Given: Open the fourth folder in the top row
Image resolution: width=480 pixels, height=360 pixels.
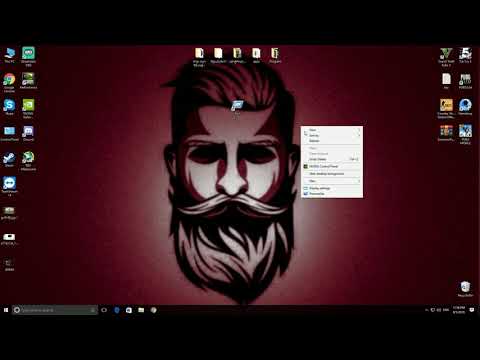Looking at the screenshot, I should [x=256, y=55].
